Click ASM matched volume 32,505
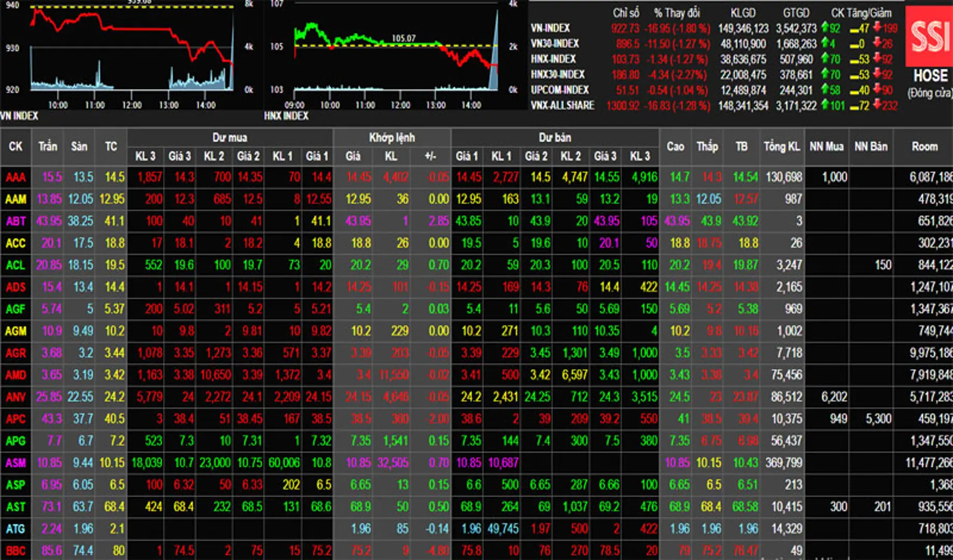The image size is (953, 560). coord(393,463)
